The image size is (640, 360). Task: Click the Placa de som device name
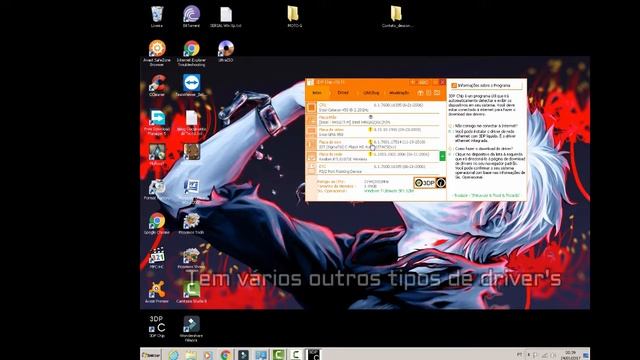(357, 147)
